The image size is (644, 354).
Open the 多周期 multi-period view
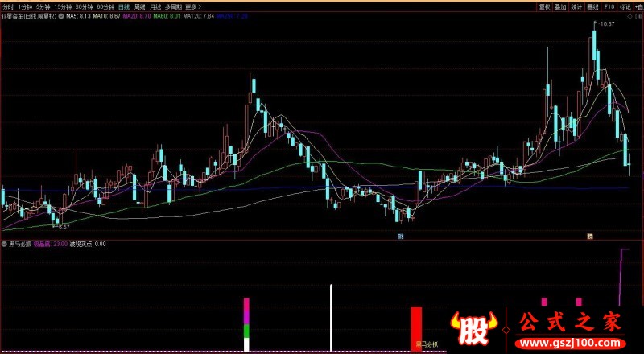173,6
